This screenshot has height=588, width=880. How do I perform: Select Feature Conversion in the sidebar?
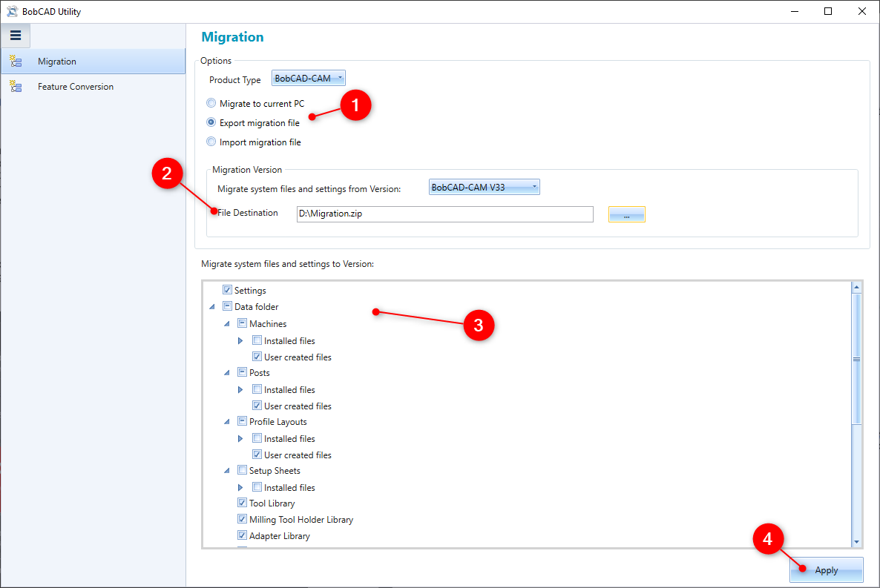click(93, 87)
